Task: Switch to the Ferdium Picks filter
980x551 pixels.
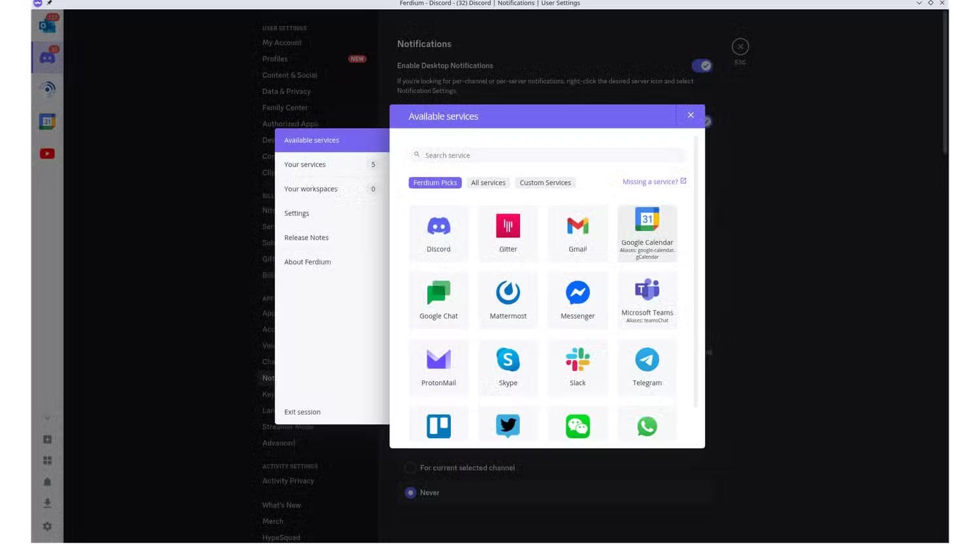Action: 435,183
